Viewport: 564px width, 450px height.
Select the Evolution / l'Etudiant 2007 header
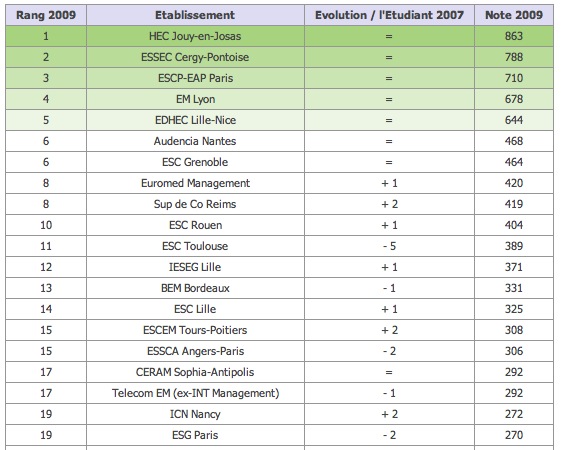[x=389, y=15]
